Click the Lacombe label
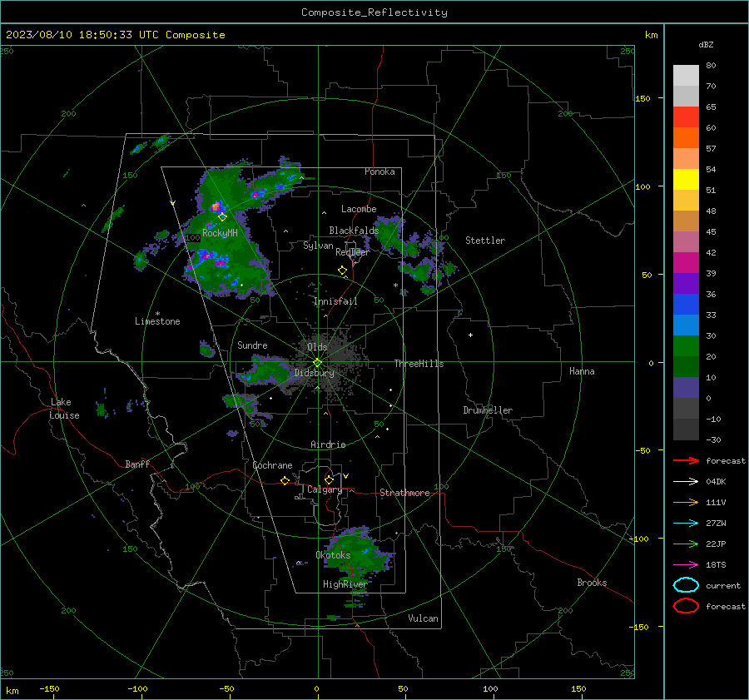The height and width of the screenshot is (700, 749). (358, 209)
